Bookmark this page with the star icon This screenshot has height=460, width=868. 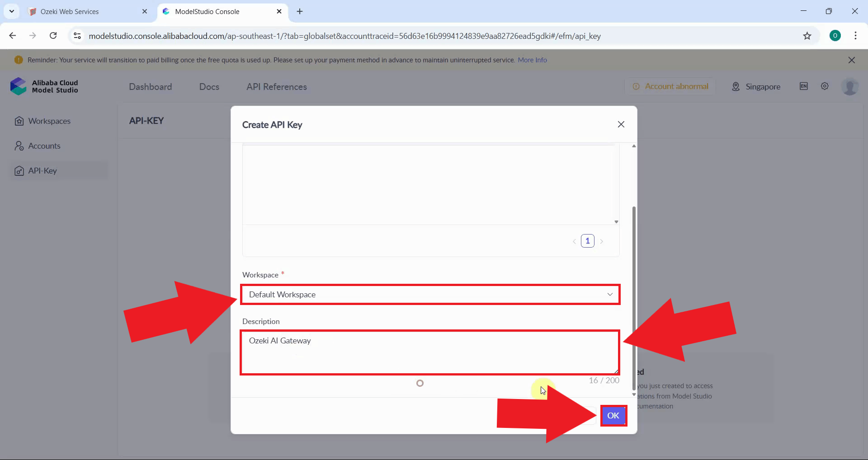(807, 36)
